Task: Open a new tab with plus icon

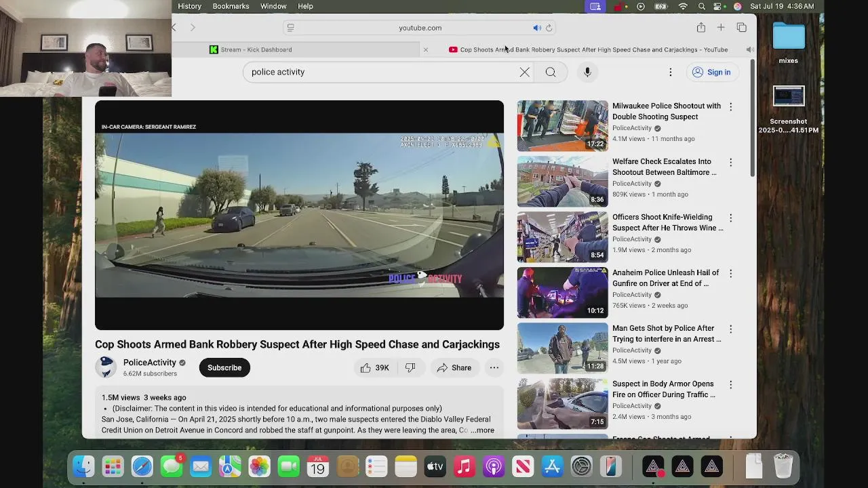Action: (x=721, y=28)
